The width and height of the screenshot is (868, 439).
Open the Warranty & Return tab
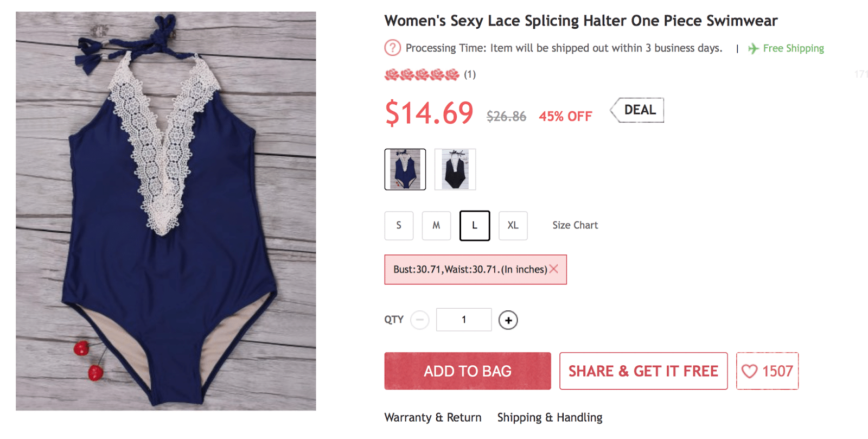pos(433,417)
